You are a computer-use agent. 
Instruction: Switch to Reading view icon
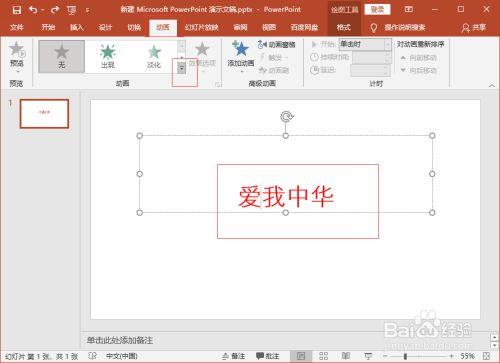pyautogui.click(x=346, y=356)
